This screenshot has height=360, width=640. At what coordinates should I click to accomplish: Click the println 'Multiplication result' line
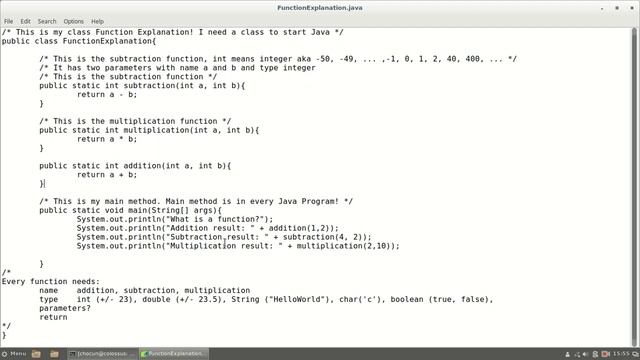(238, 246)
